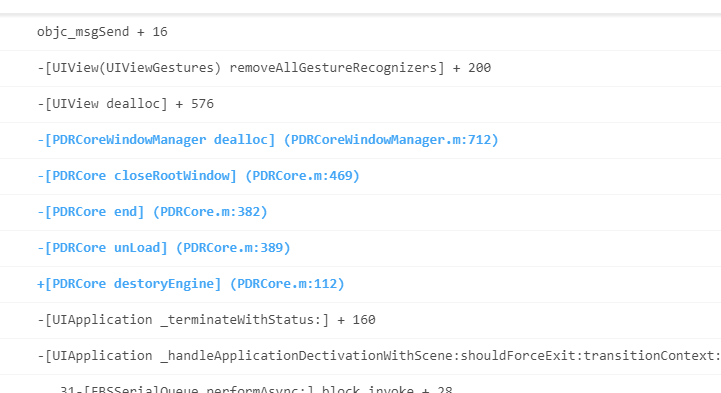Open the PDRCore unLoad method link
This screenshot has width=721, height=393.
(x=102, y=248)
